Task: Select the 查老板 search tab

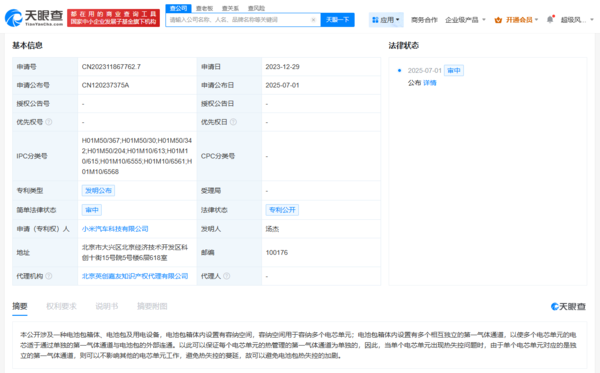Action: point(204,8)
